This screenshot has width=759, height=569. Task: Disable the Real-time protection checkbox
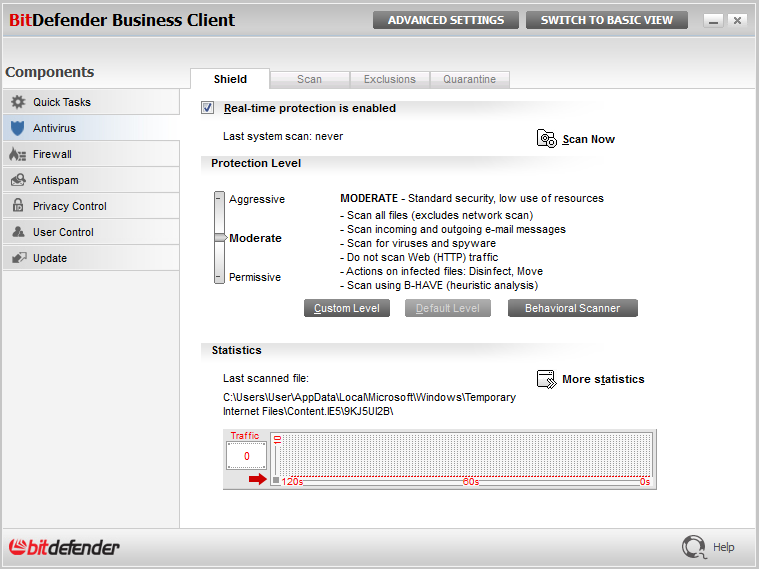(x=208, y=108)
